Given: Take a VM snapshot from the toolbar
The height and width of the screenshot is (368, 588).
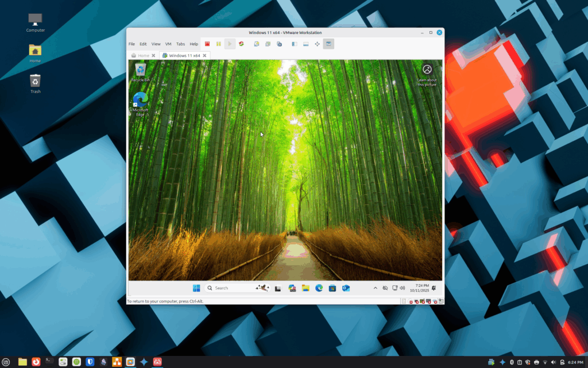Looking at the screenshot, I should point(257,44).
